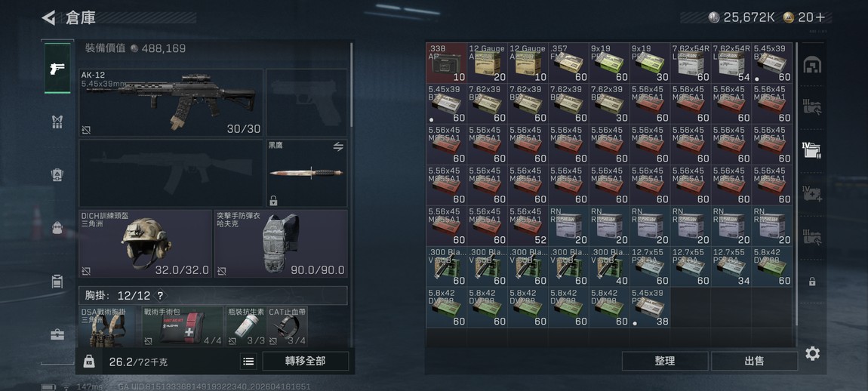Go back using the arrow beside 倉庫
Screen dimensions: 868x391
pos(49,17)
